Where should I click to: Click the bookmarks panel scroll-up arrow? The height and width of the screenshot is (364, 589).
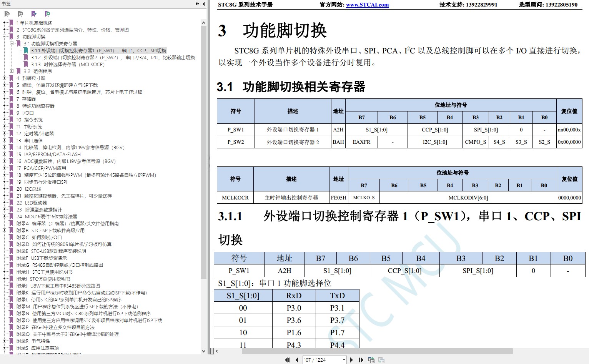pos(203,23)
